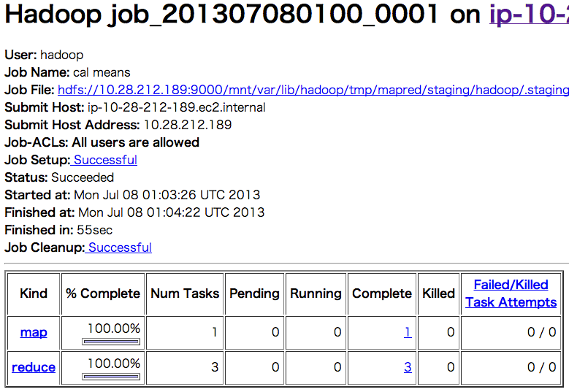The height and width of the screenshot is (392, 569).
Task: Click the Running column header
Action: (316, 293)
